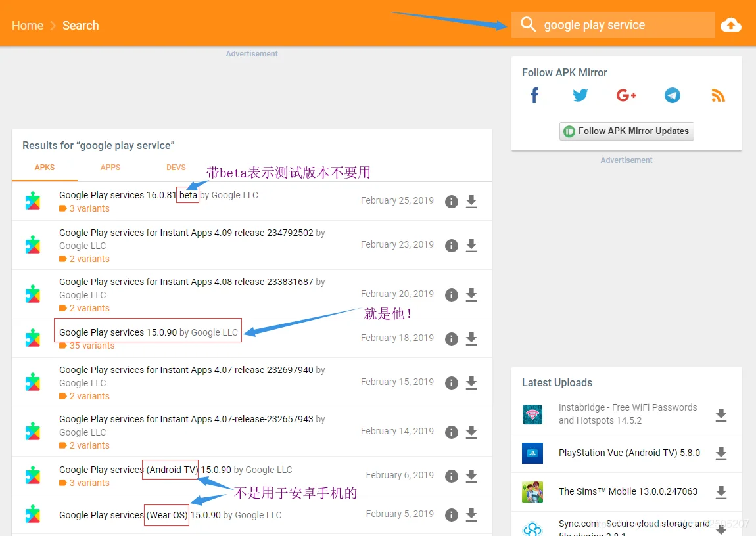The width and height of the screenshot is (756, 536).
Task: Switch to the DEVS tab
Action: click(x=176, y=167)
